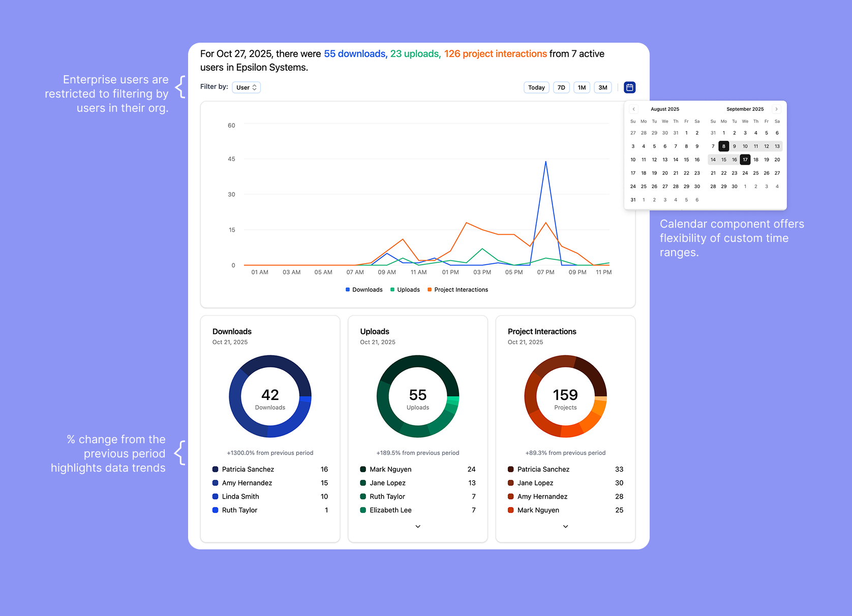Select September 8 in the calendar

tap(724, 146)
